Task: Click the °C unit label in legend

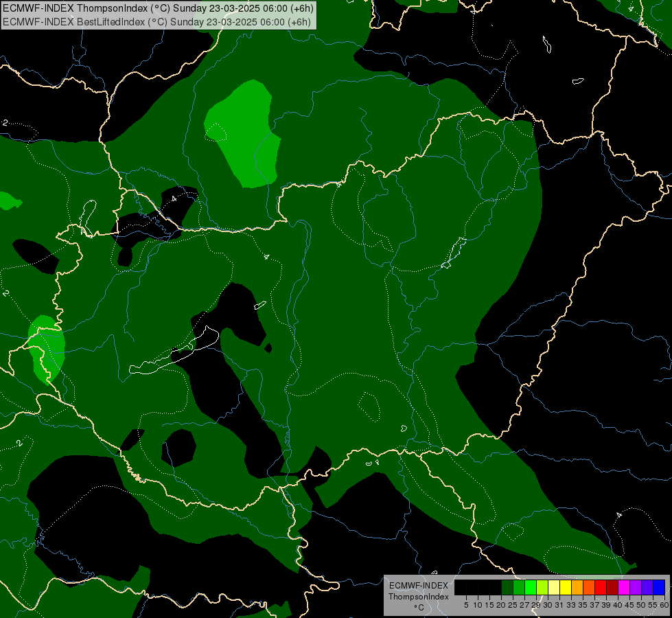Action: pyautogui.click(x=419, y=608)
